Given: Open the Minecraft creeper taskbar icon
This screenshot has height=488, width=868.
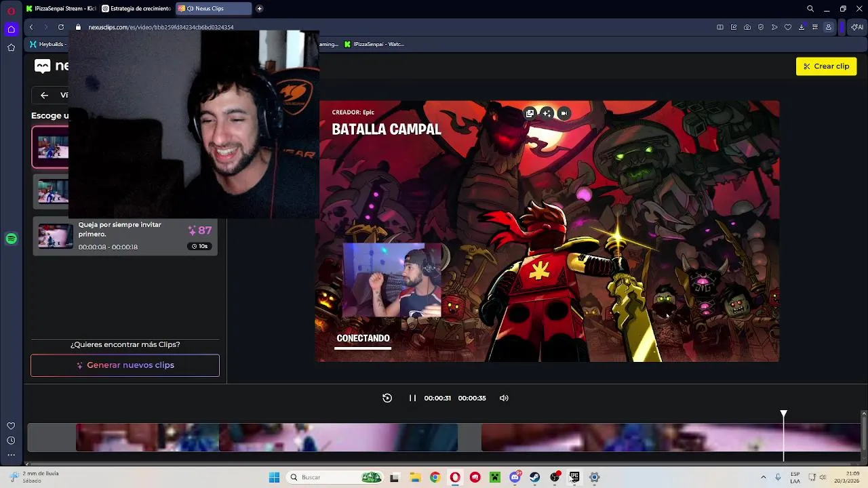Looking at the screenshot, I should (x=495, y=477).
